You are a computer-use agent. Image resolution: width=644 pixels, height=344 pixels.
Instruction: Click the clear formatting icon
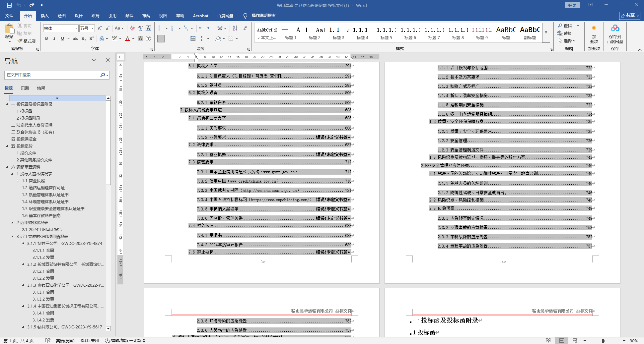tap(132, 28)
